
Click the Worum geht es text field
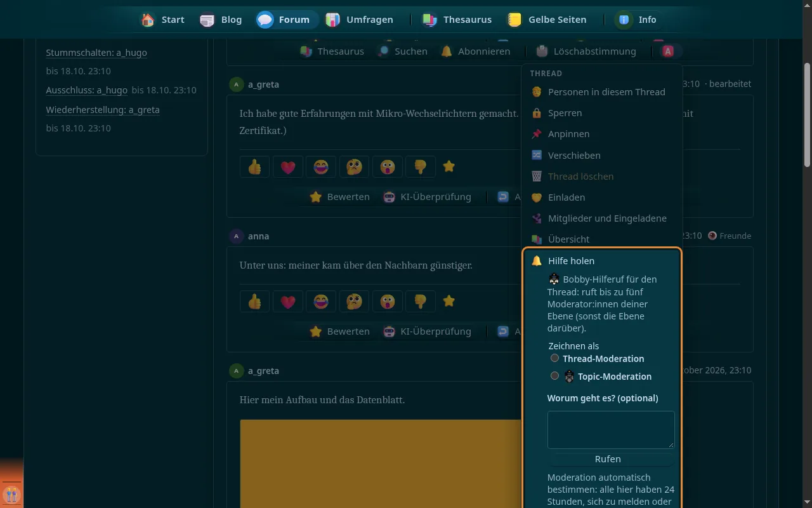(611, 430)
